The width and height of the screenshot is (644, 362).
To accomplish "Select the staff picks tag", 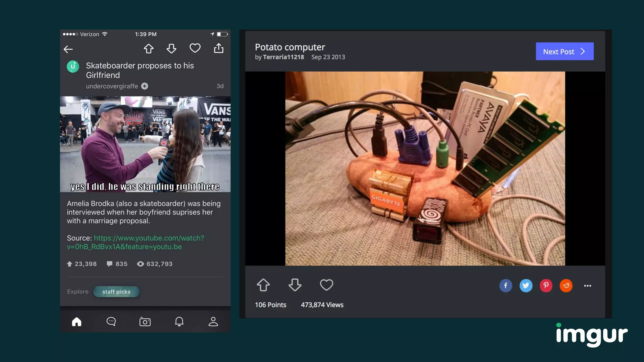I will click(116, 292).
